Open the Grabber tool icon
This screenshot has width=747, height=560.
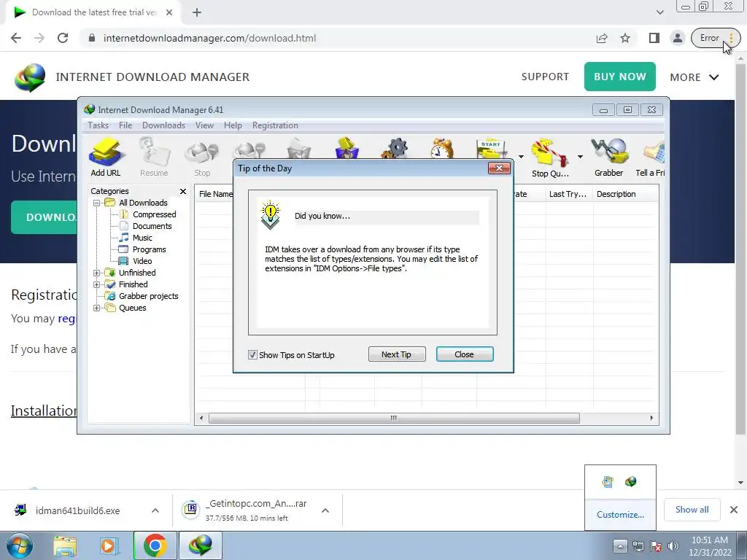click(x=609, y=157)
